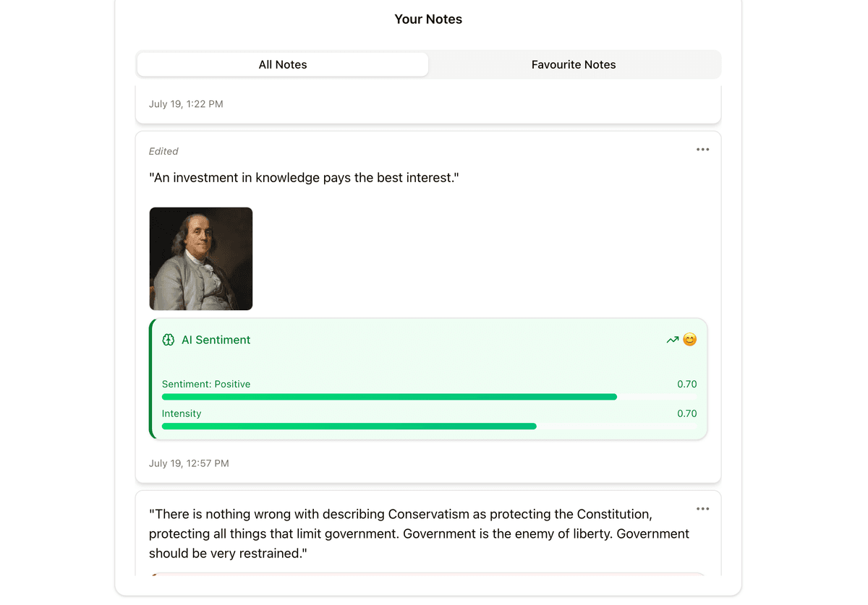Open the Benjamin Franklin portrait image
The height and width of the screenshot is (605, 868).
200,258
